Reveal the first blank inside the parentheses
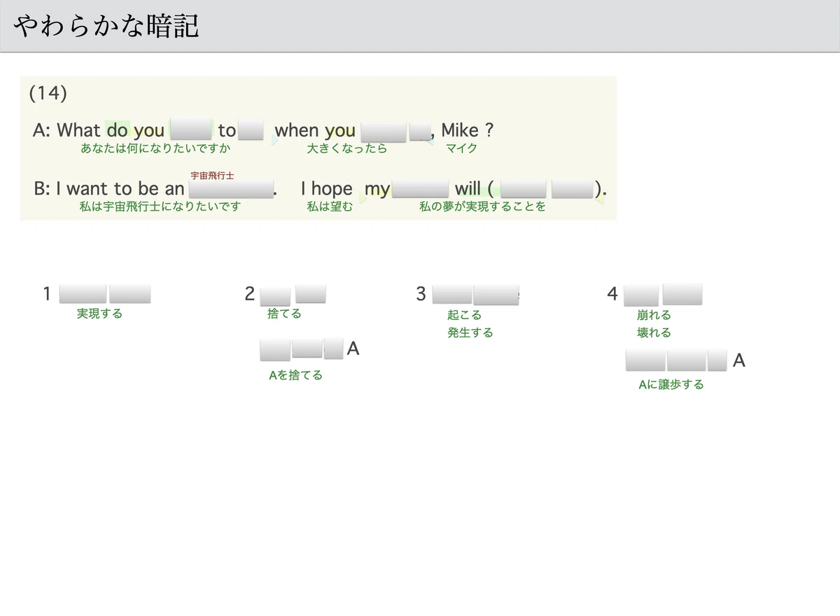Screen dimensions: 840x616 tap(524, 189)
